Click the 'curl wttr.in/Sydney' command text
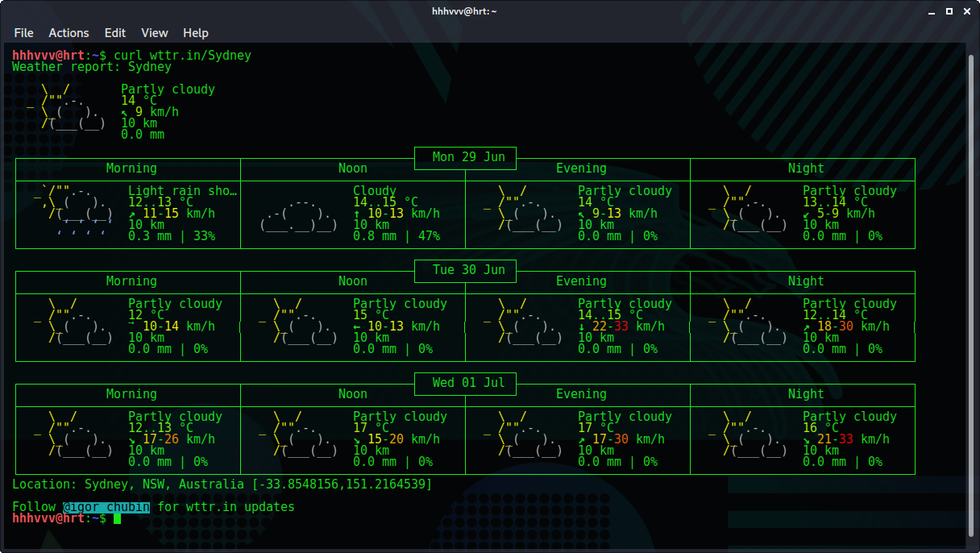This screenshot has height=553, width=980. coord(183,56)
